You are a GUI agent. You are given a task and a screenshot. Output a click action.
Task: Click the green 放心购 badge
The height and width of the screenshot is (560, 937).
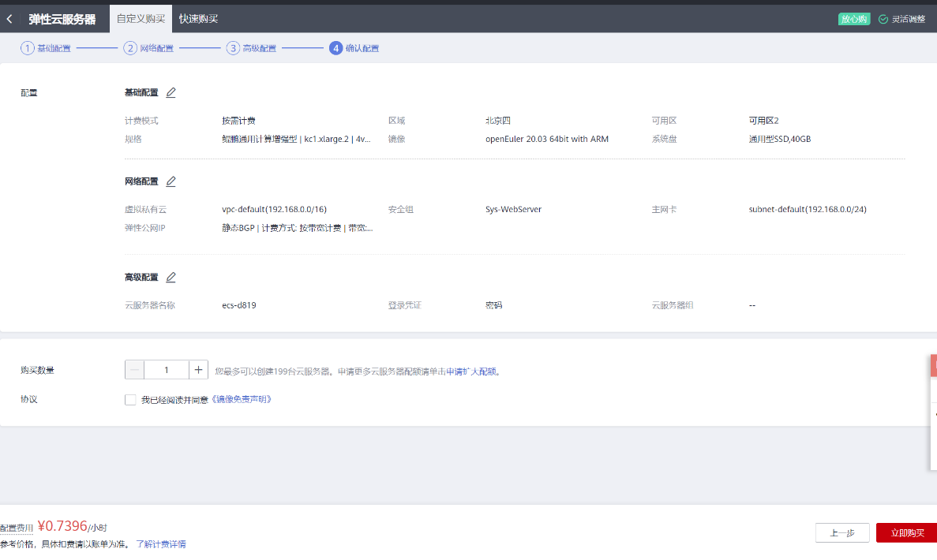(x=854, y=19)
